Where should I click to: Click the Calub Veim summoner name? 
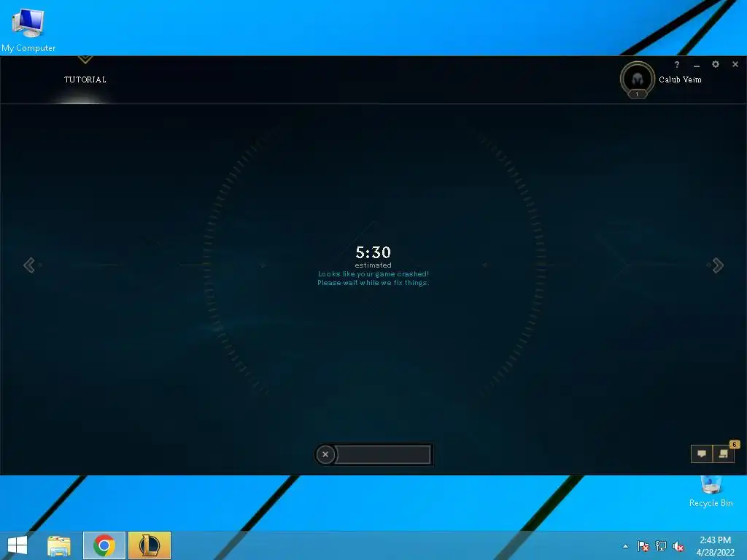point(680,79)
